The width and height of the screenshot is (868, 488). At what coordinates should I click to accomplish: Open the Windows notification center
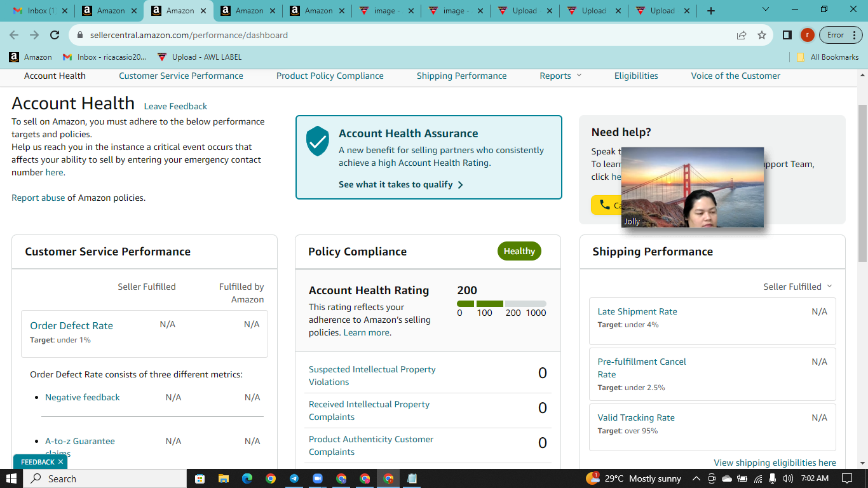pos(846,478)
